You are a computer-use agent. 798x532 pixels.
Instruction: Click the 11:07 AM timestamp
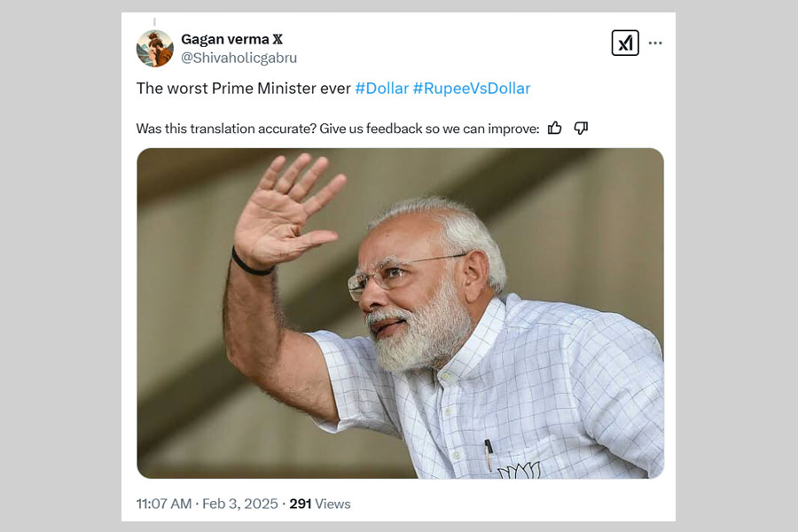coord(164,504)
